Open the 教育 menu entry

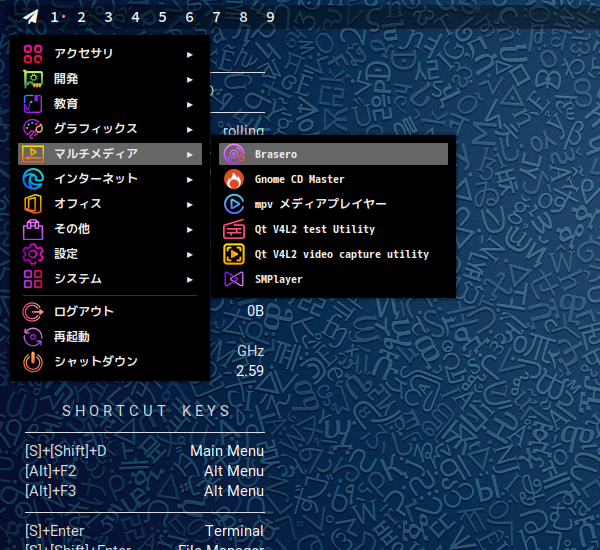[110, 104]
